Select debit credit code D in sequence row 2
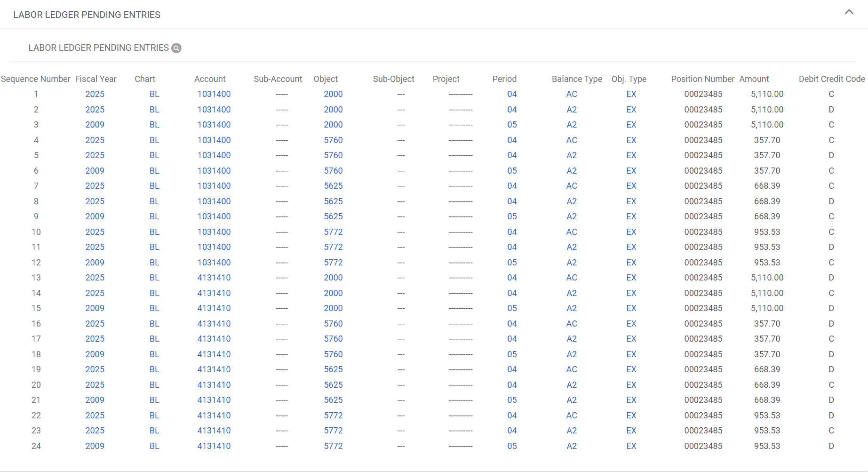The image size is (868, 472). [831, 110]
